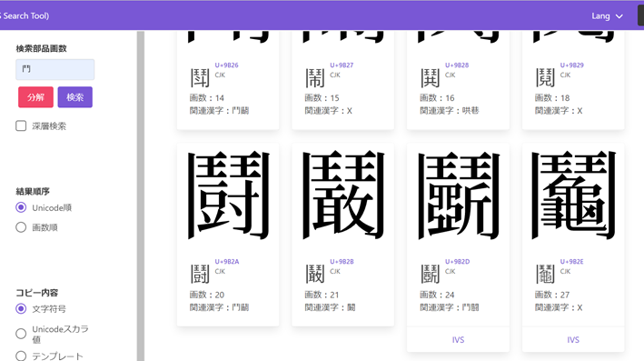This screenshot has width=644, height=361.
Task: Select the テンプレート radio option
Action: 21,356
